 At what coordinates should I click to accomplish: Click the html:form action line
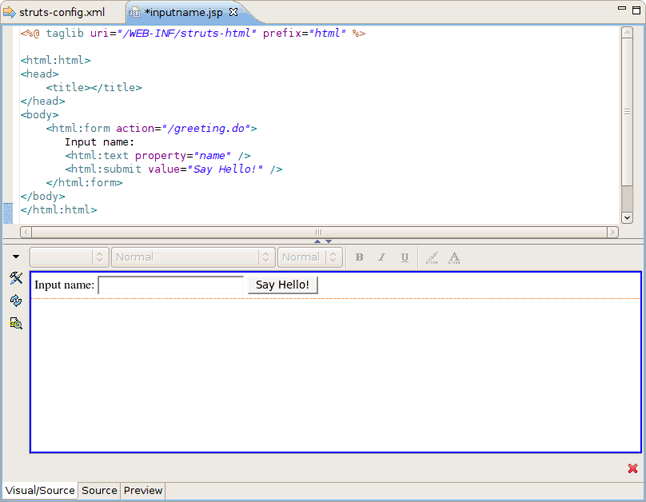[x=152, y=129]
